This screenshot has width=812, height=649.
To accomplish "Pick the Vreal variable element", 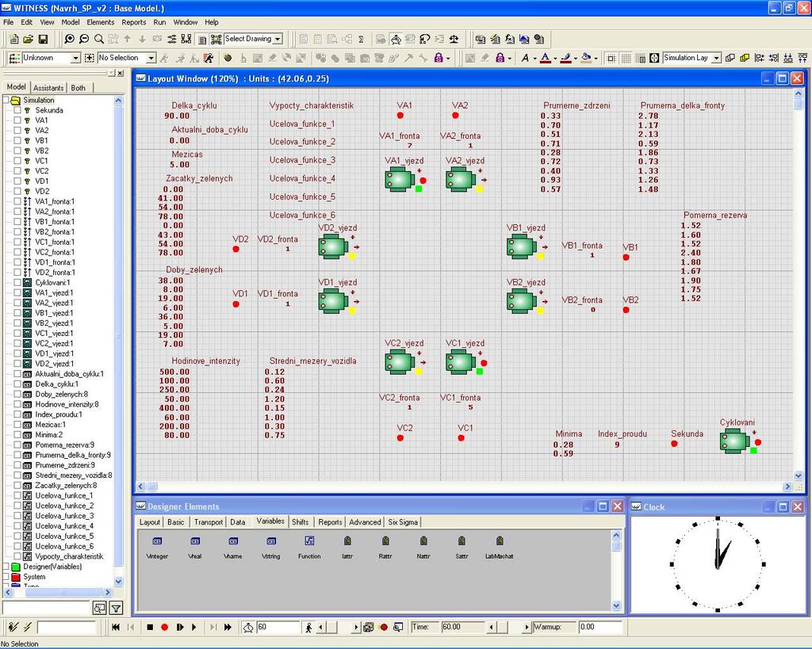I will tap(195, 542).
